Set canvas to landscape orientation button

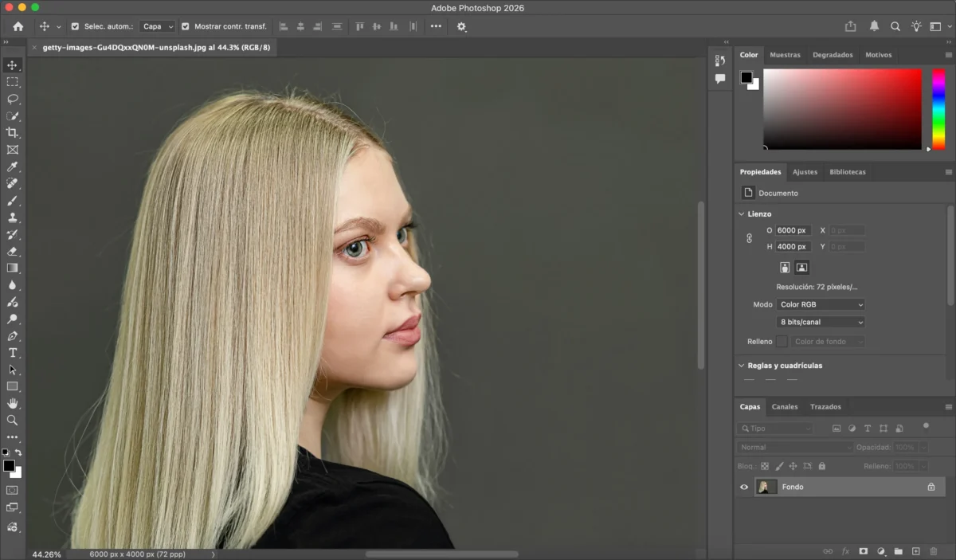[801, 268]
